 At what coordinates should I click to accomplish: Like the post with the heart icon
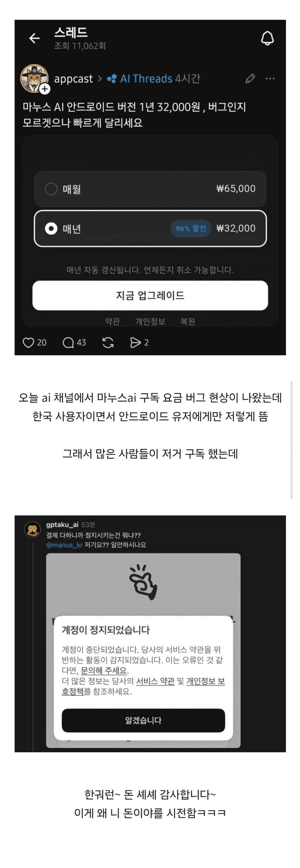pyautogui.click(x=28, y=342)
